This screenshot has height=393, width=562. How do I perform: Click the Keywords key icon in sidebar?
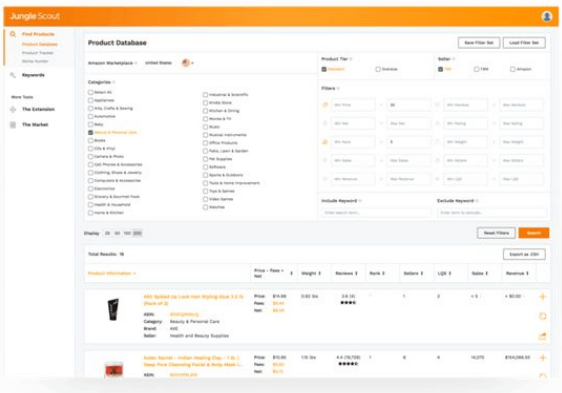13,75
